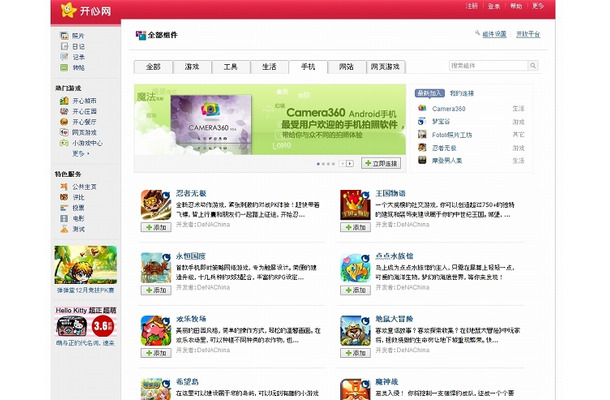The image size is (610, 400).
Task: Click the 立即连接 button
Action: pyautogui.click(x=381, y=163)
